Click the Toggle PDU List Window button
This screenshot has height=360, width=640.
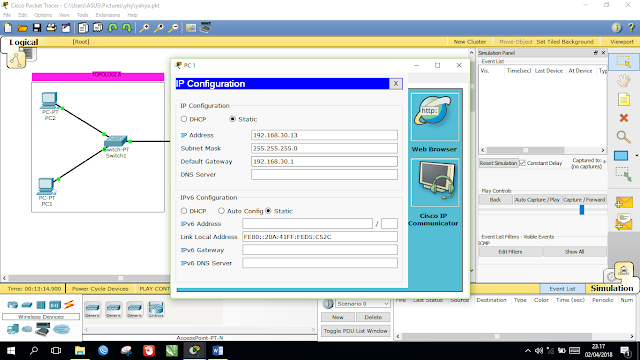[x=356, y=331]
